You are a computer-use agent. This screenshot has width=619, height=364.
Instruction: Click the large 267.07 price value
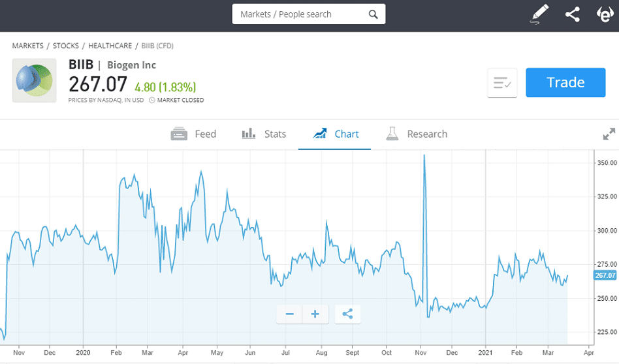click(x=98, y=84)
